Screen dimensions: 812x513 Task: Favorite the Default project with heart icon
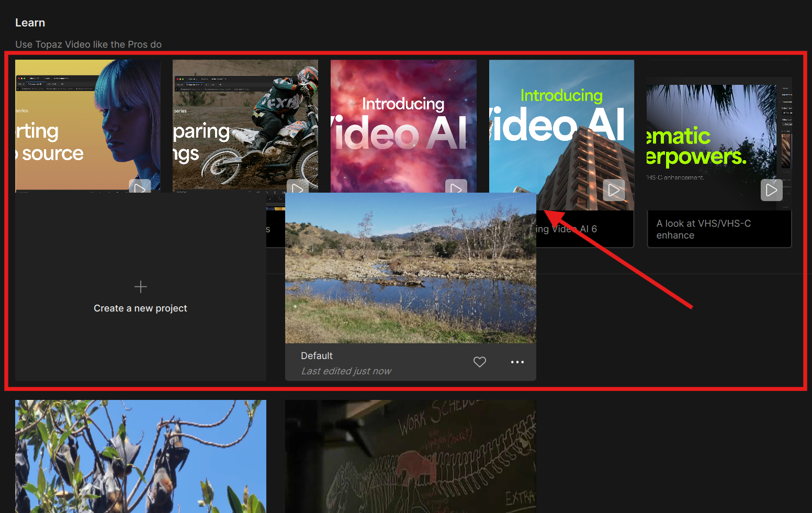(480, 362)
